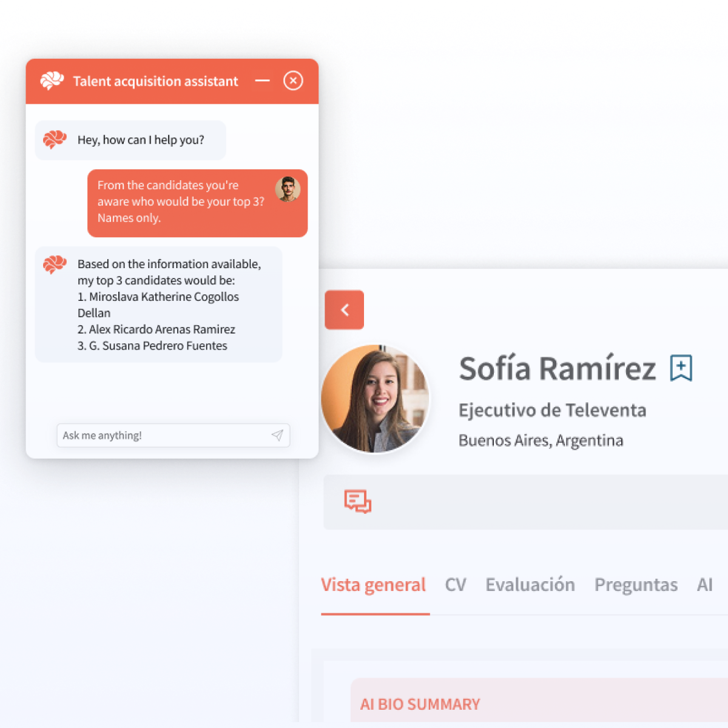Click the 'Sofía Ramírez' name heading
This screenshot has width=728, height=728.
click(x=558, y=369)
